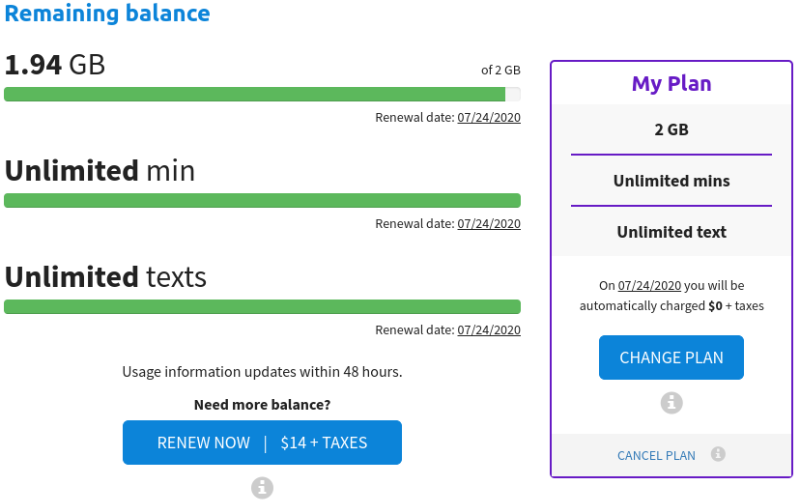Click the 'of 2 GB' label
800x504 pixels.
(501, 70)
